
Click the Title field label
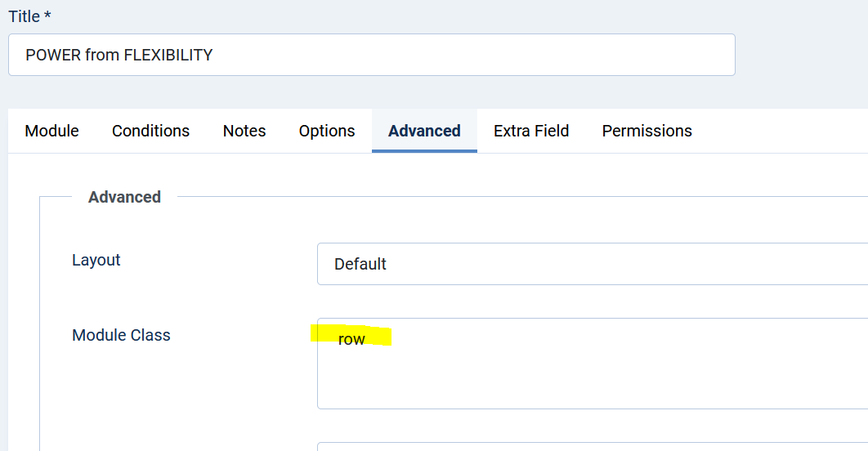[x=25, y=16]
